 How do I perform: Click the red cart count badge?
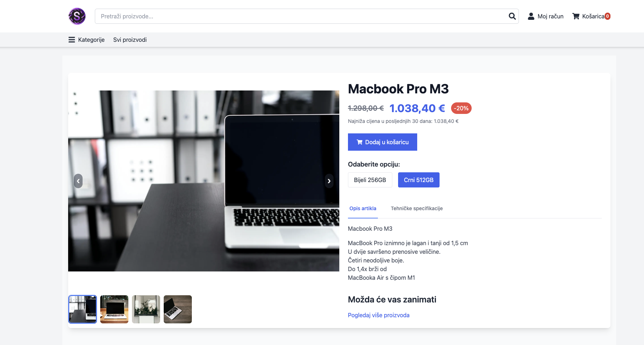pos(608,16)
